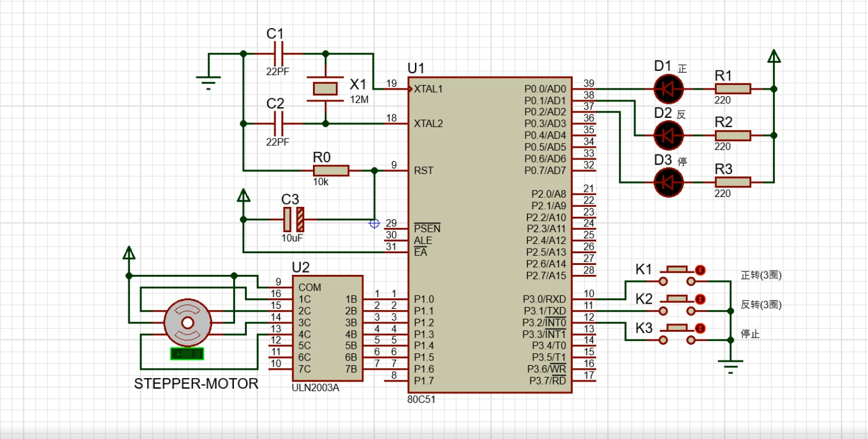Click the XTAL1 pin label
868x439 pixels.
pos(428,89)
